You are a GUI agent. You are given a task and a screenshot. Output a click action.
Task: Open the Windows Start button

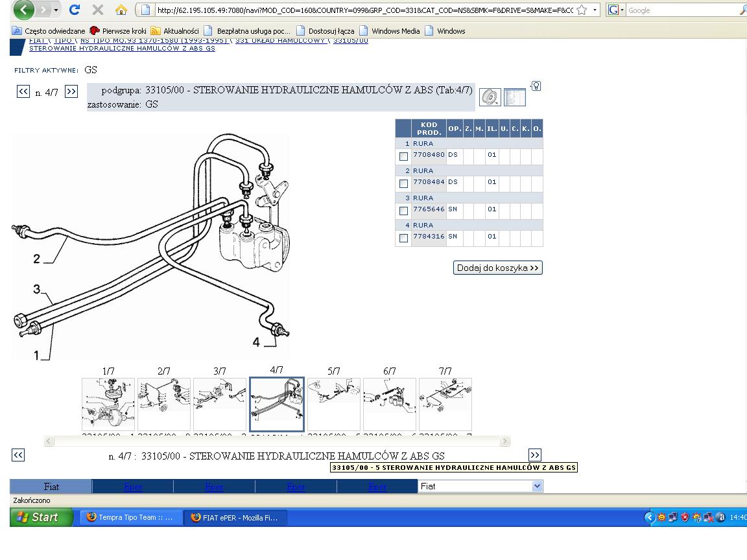pyautogui.click(x=41, y=517)
